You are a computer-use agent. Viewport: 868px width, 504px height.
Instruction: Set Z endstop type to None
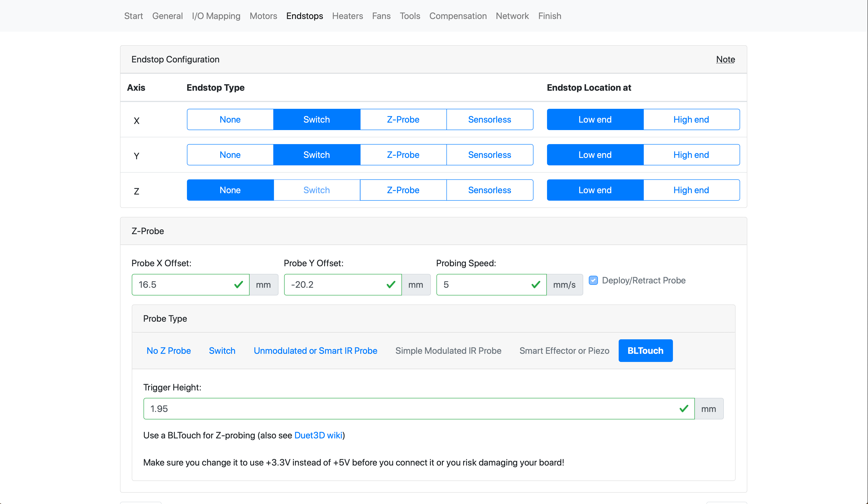(230, 190)
